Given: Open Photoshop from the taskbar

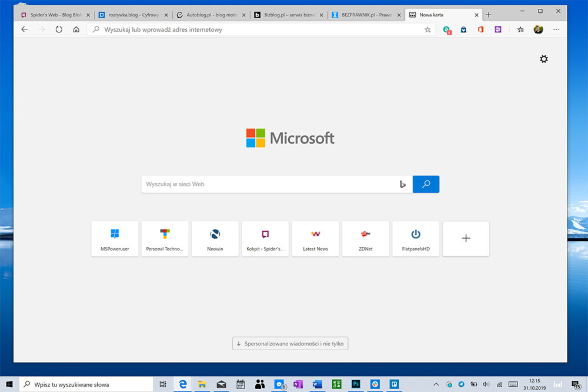Looking at the screenshot, I should (356, 384).
